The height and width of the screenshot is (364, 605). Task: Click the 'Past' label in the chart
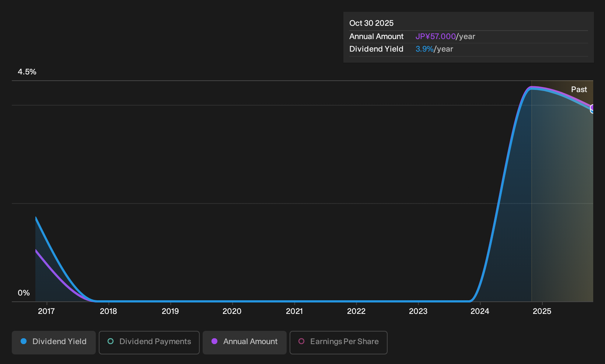579,90
